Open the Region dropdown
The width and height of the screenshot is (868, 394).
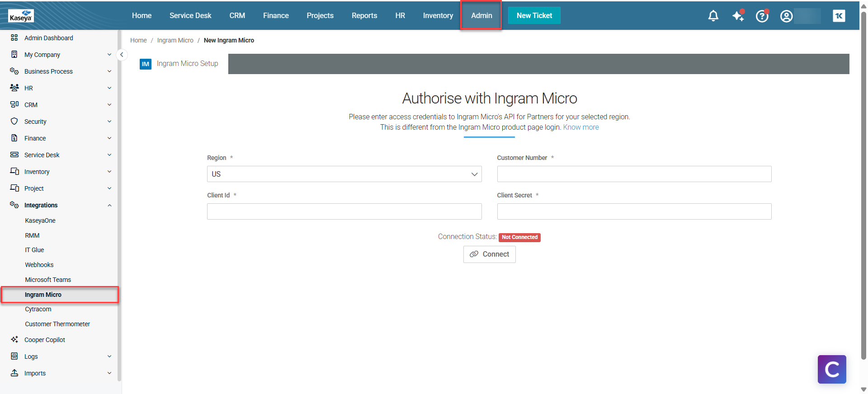344,174
